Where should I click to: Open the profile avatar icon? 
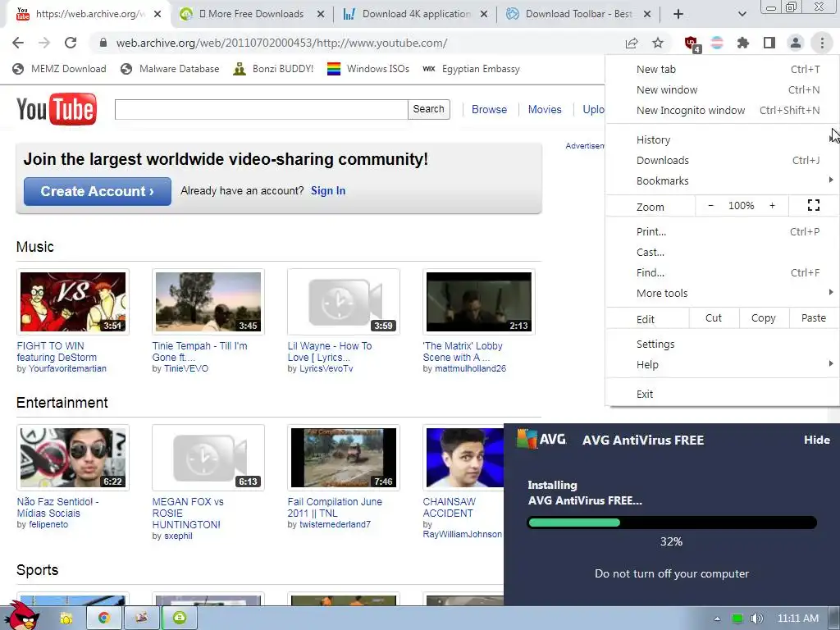pos(796,43)
